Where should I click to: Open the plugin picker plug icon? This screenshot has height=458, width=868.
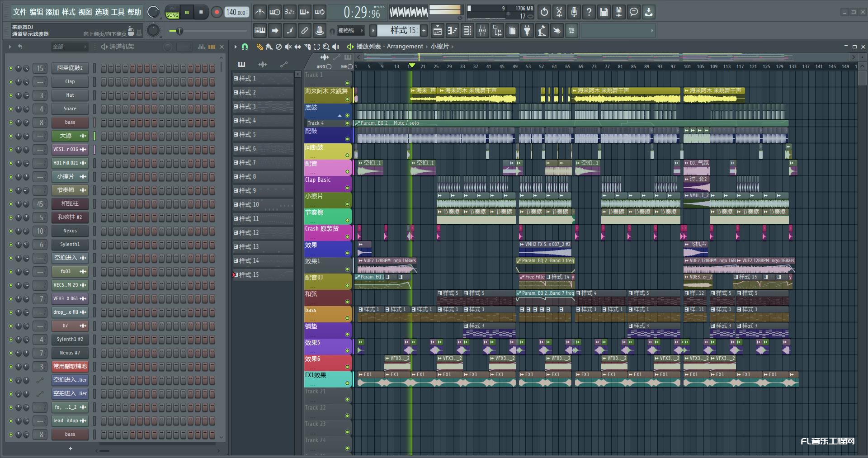[x=527, y=31]
